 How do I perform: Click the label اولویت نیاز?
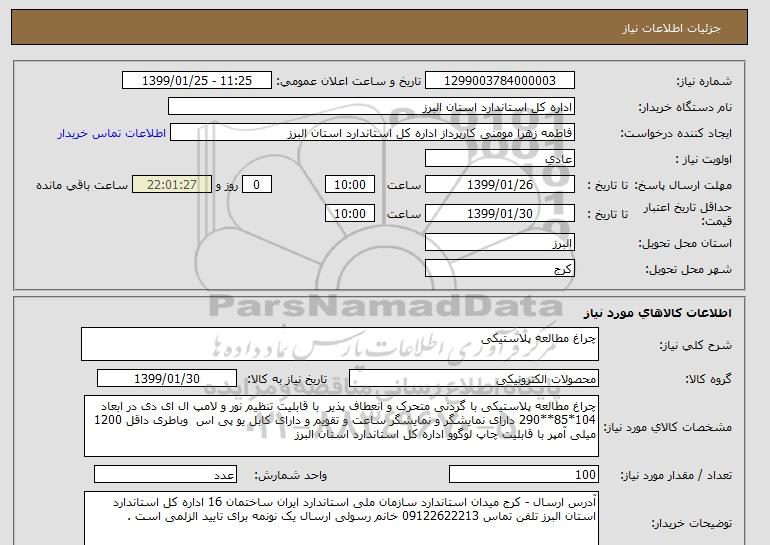(704, 159)
